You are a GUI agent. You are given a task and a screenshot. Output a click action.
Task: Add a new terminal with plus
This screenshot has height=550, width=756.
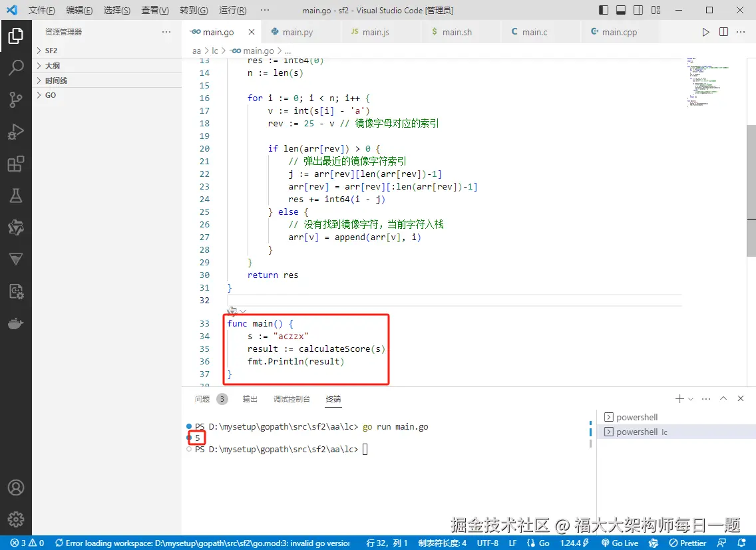[679, 398]
